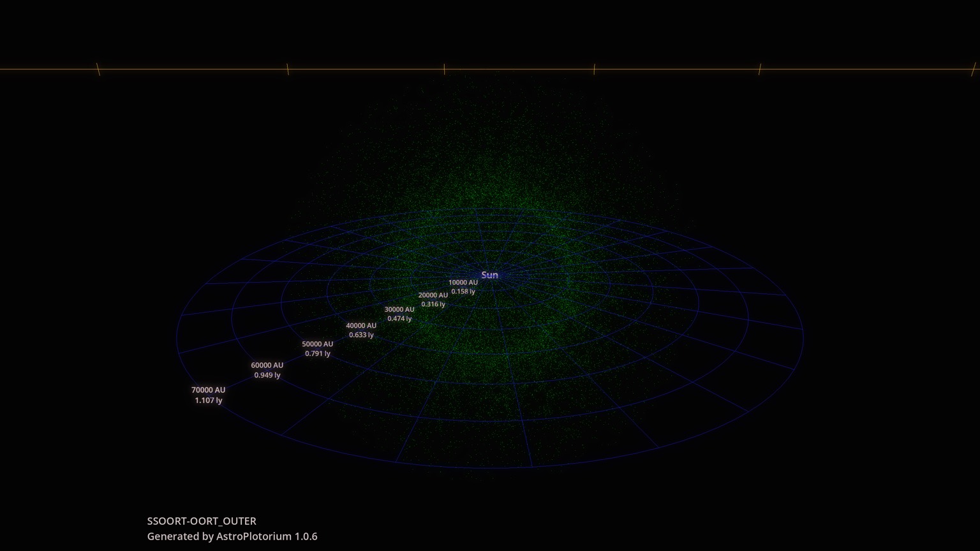
Task: Click the 70000 AU outer ring label
Action: (209, 390)
